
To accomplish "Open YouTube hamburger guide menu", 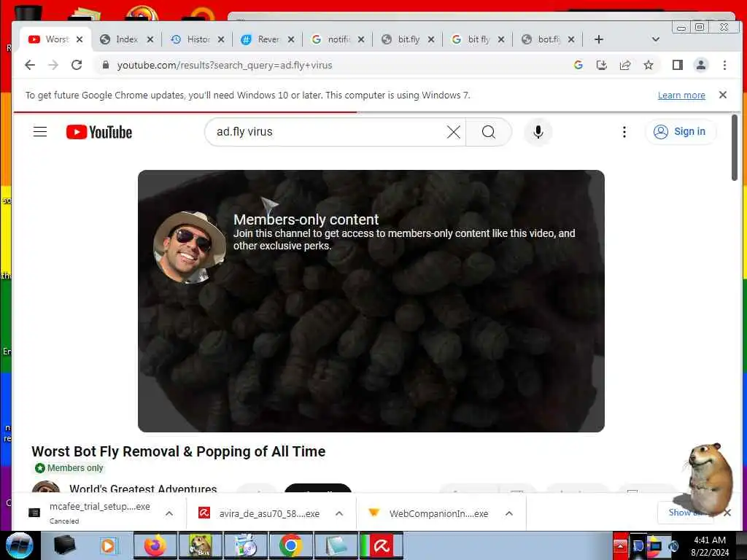I will (40, 132).
